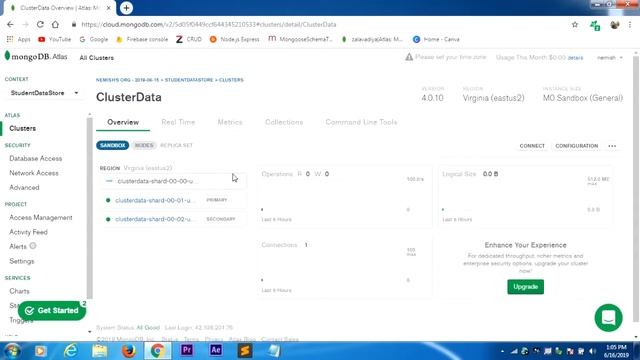Switch to the Collections tab
This screenshot has width=640, height=360.
[x=284, y=122]
